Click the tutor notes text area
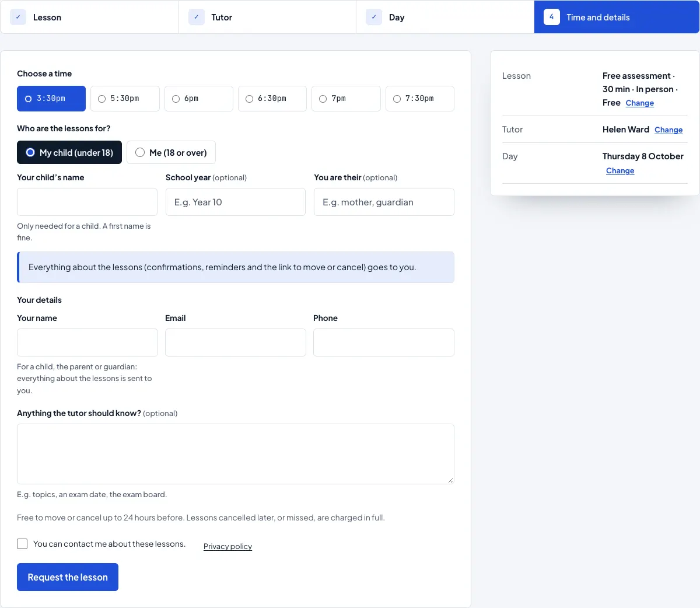The width and height of the screenshot is (700, 608). tap(236, 454)
